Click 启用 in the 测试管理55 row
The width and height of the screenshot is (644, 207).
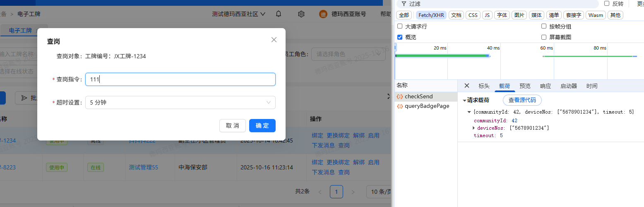click(x=374, y=162)
